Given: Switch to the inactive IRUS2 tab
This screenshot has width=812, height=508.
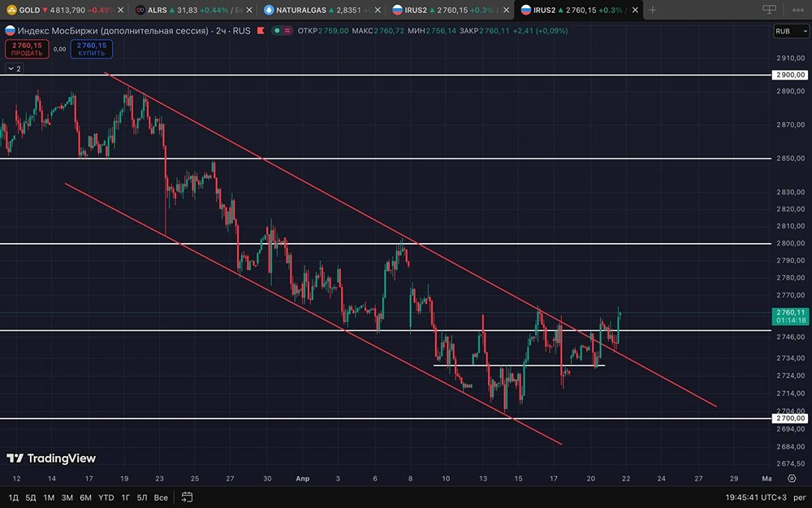Looking at the screenshot, I should 445,10.
